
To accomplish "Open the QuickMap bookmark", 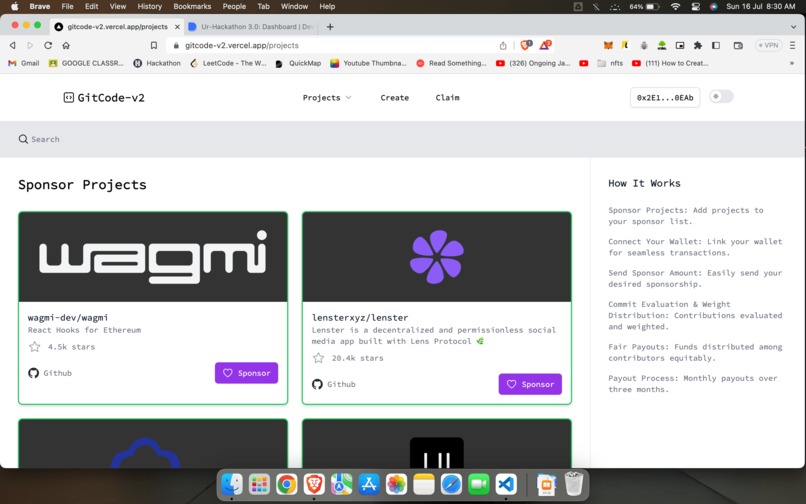I will click(298, 63).
